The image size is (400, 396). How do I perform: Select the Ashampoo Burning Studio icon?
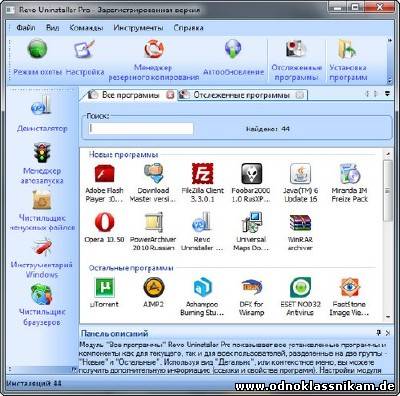pyautogui.click(x=202, y=287)
